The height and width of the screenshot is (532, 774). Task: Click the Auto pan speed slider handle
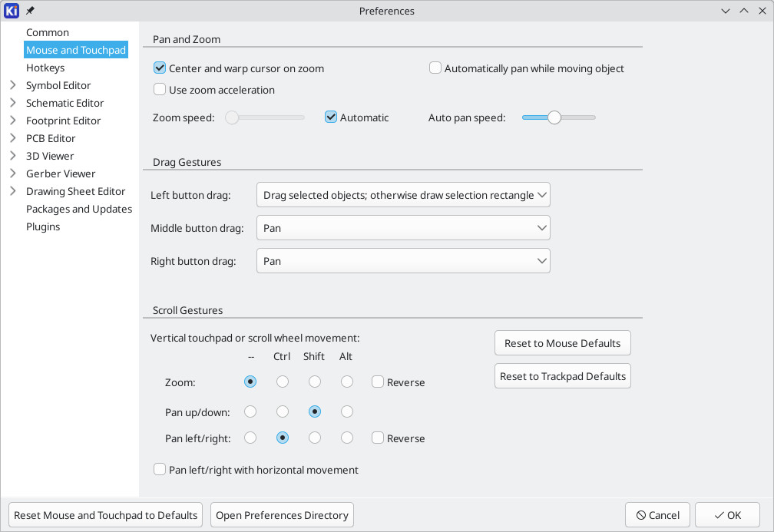(554, 117)
